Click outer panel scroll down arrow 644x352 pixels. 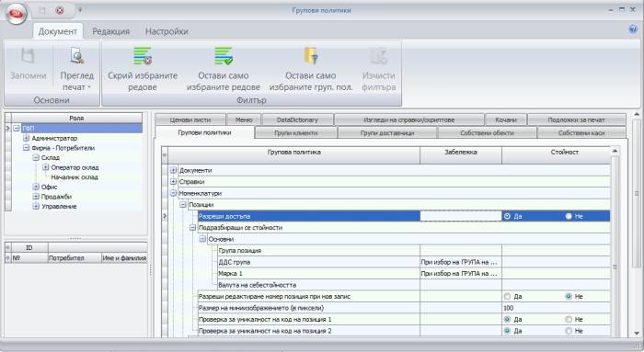click(637, 333)
